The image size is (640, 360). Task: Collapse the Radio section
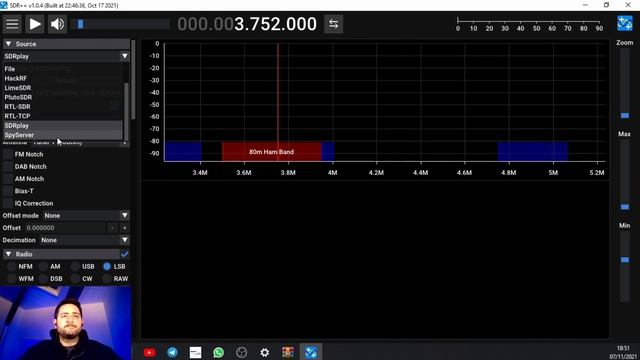pos(8,254)
